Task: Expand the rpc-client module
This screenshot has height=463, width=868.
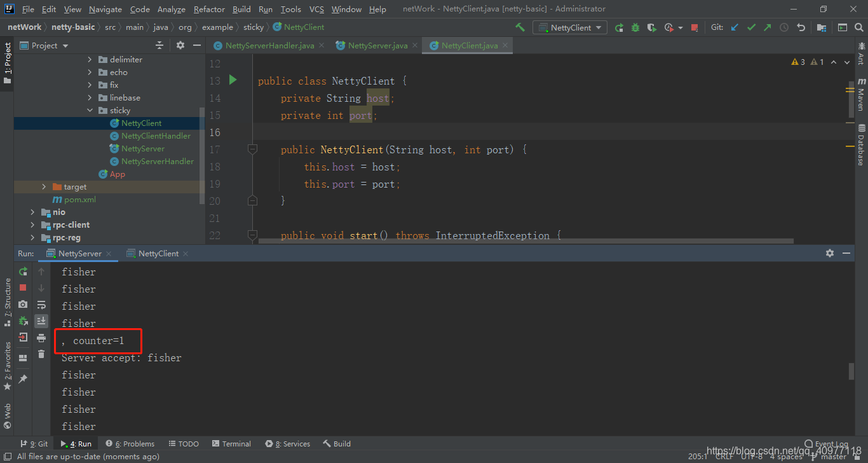Action: [x=32, y=225]
